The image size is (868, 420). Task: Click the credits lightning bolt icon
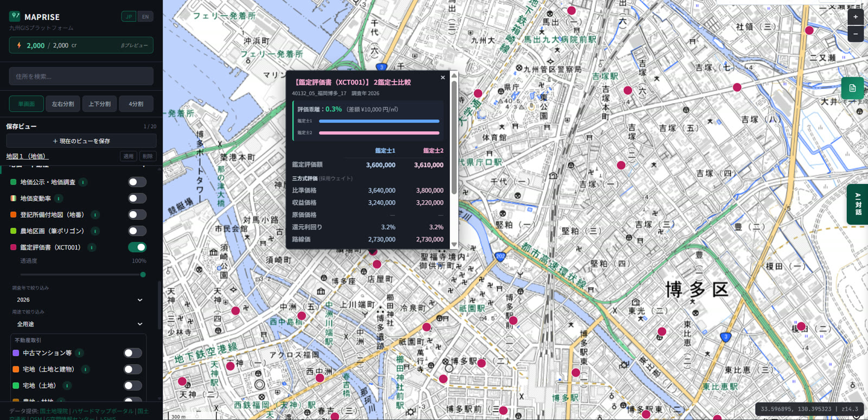coord(19,46)
